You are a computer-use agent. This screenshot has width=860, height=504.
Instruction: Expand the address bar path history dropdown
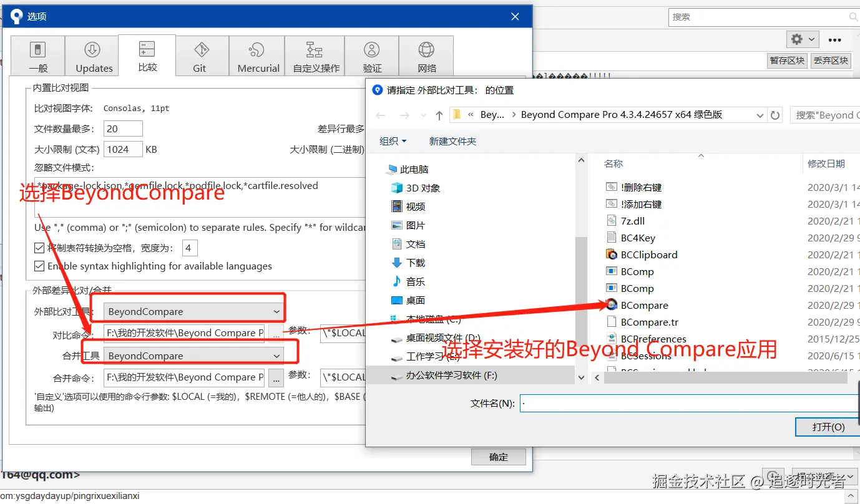[x=760, y=115]
